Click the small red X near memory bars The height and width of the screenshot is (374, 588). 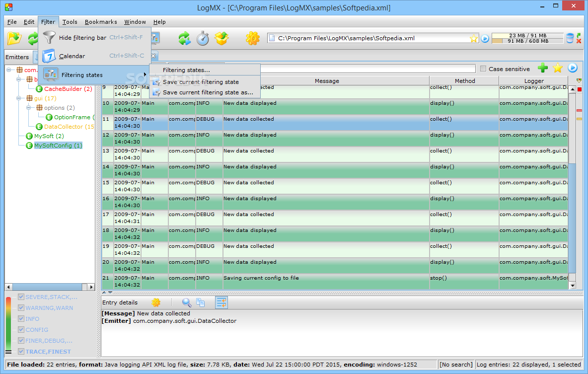pos(579,41)
